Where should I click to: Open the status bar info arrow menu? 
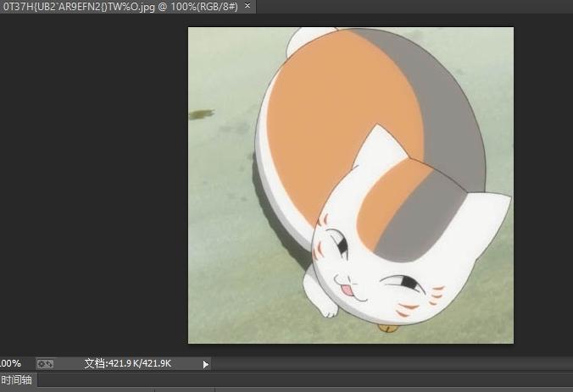click(206, 364)
